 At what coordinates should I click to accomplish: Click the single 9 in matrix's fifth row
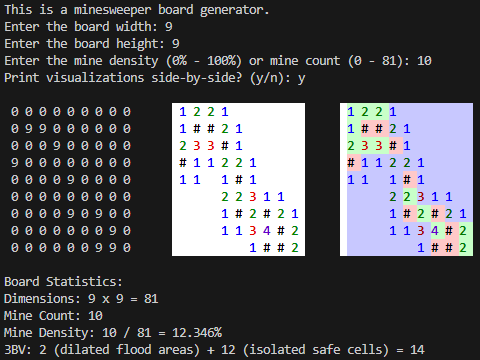[71, 180]
